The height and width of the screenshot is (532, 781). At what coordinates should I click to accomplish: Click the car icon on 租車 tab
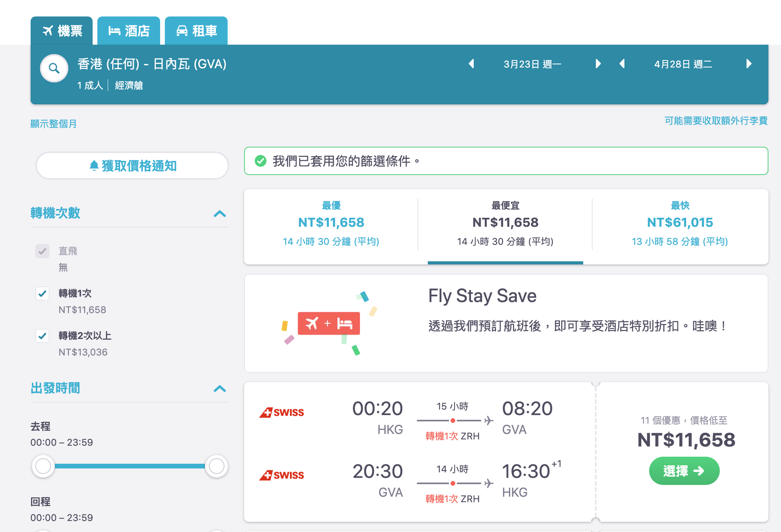(182, 30)
